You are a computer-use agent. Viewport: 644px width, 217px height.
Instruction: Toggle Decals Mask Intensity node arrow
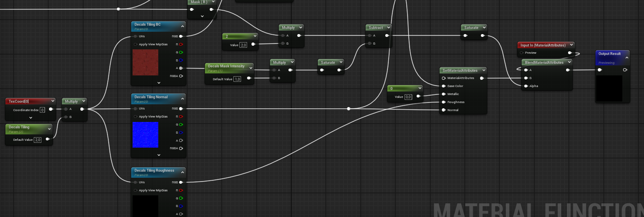click(251, 68)
